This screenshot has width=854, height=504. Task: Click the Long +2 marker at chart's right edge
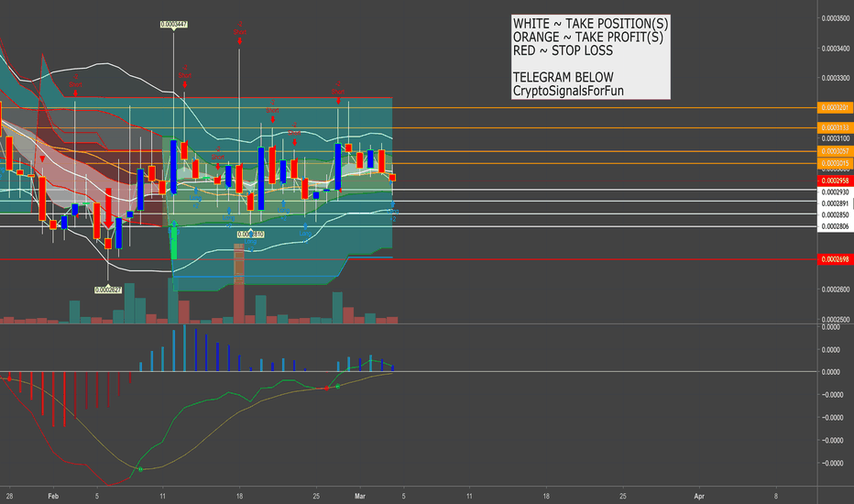pos(393,212)
